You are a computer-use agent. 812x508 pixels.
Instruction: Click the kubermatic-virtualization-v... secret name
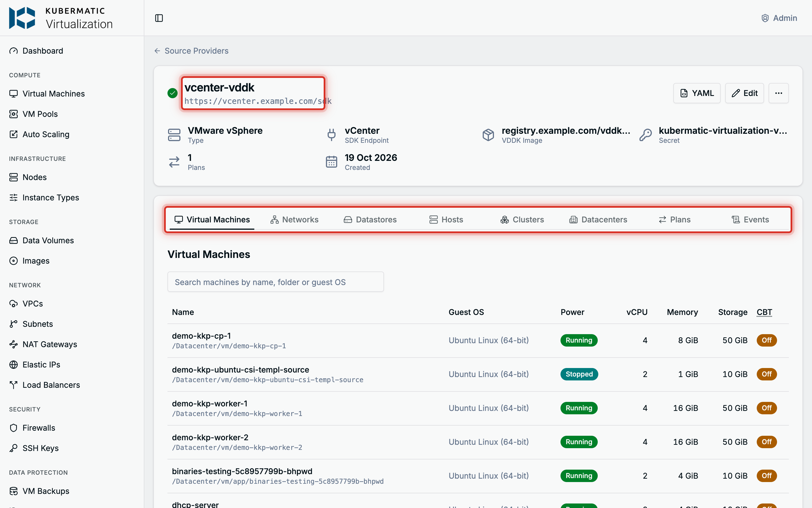pos(723,130)
